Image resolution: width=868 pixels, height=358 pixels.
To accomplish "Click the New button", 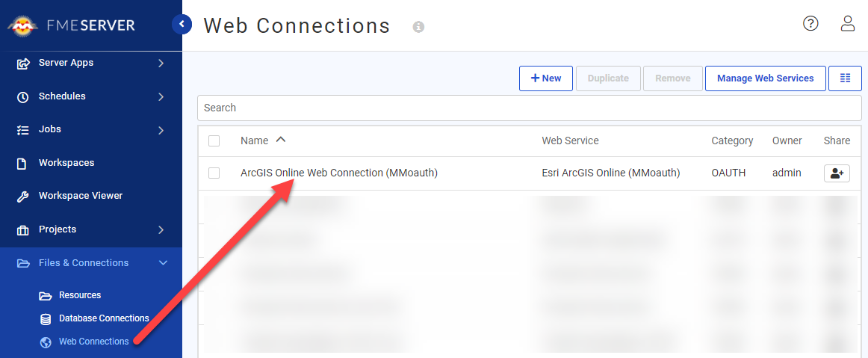I will point(546,78).
